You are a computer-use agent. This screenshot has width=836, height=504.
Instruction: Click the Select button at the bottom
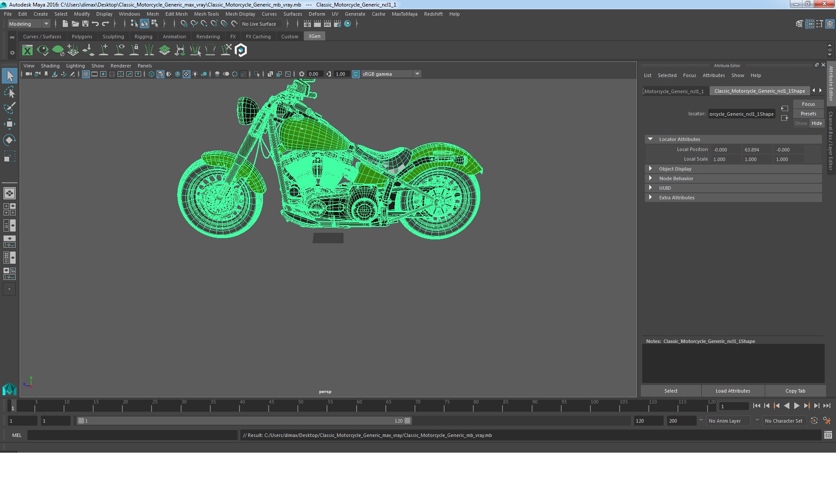coord(671,391)
